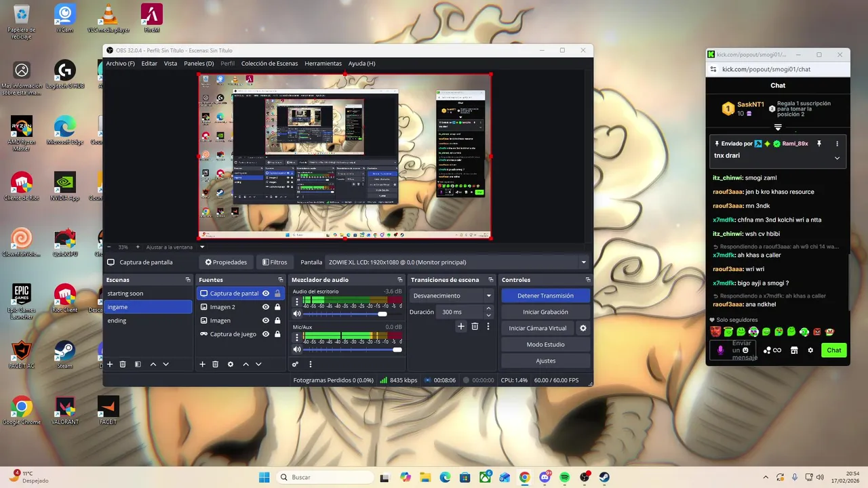Open the Desvanecimiento transition dropdown
Image resolution: width=868 pixels, height=488 pixels.
point(452,296)
